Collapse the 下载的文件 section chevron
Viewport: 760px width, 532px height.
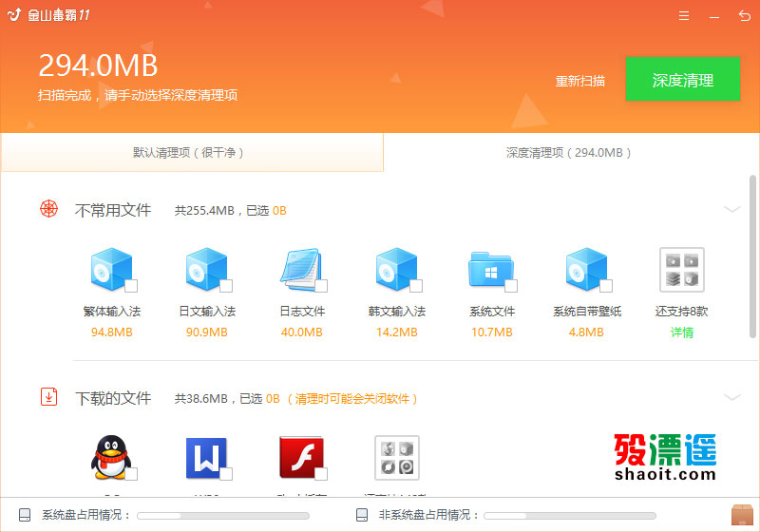tap(731, 397)
